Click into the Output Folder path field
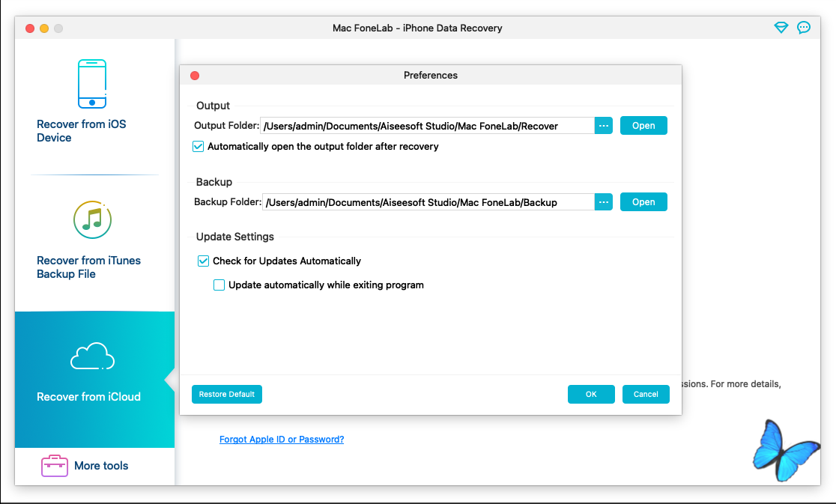Screen dimensions: 836x504 [427, 126]
